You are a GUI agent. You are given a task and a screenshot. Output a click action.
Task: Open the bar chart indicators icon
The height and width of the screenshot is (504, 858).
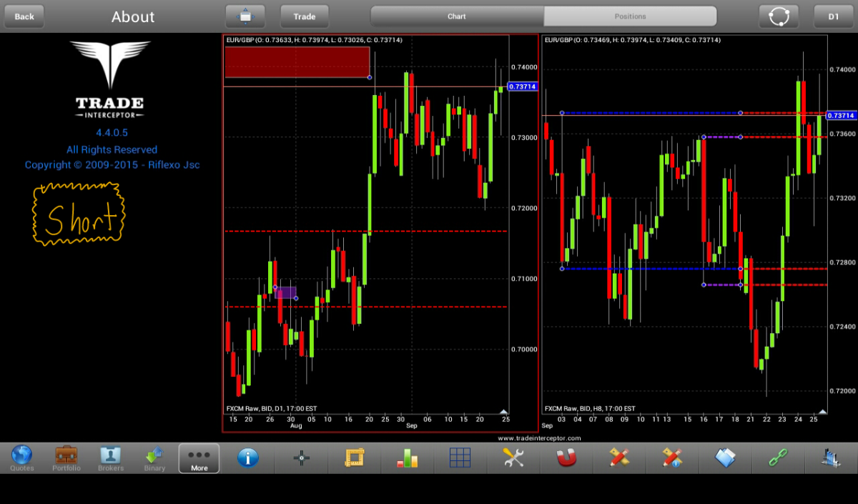pos(408,458)
